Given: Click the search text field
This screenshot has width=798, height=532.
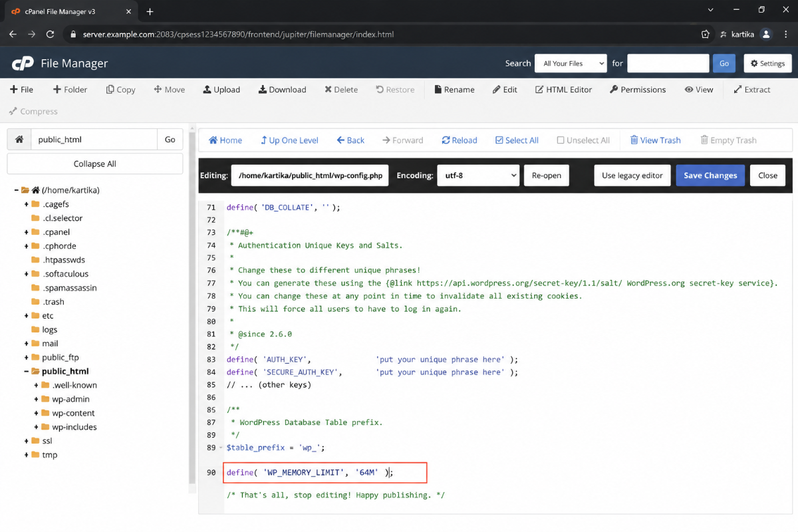Looking at the screenshot, I should (x=668, y=63).
